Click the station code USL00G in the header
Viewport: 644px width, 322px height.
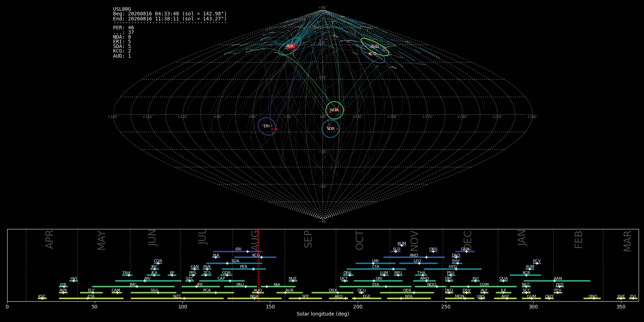pos(122,9)
